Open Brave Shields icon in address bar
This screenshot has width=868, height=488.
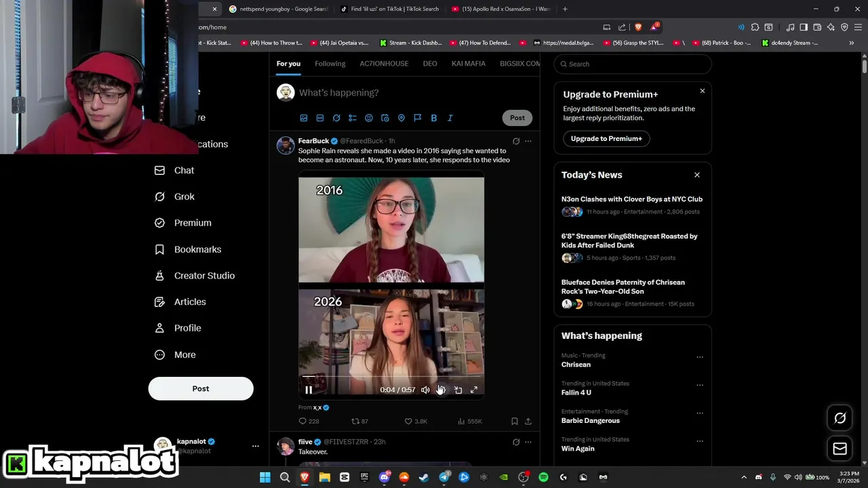(x=638, y=27)
